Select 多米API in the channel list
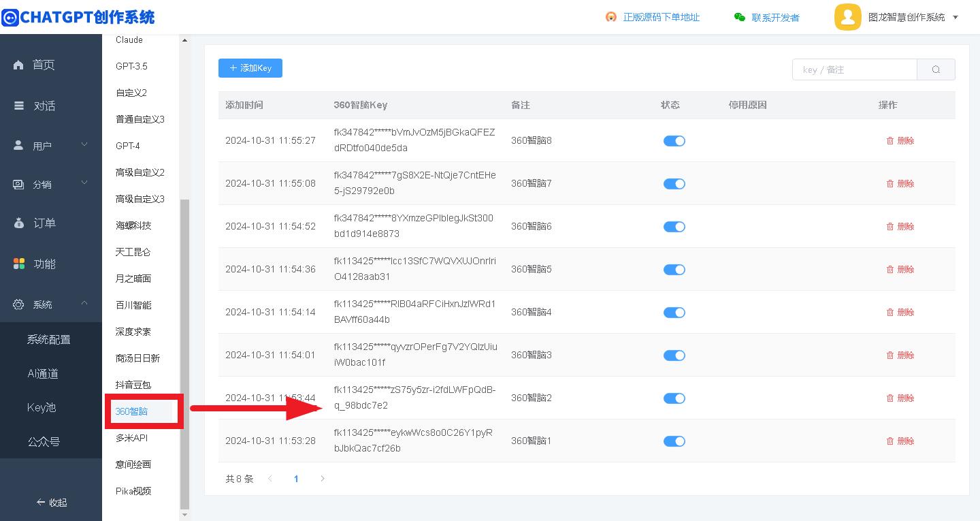This screenshot has width=980, height=521. (132, 438)
